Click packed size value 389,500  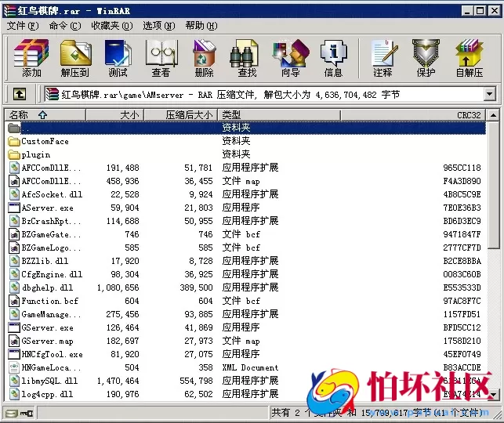tap(196, 287)
